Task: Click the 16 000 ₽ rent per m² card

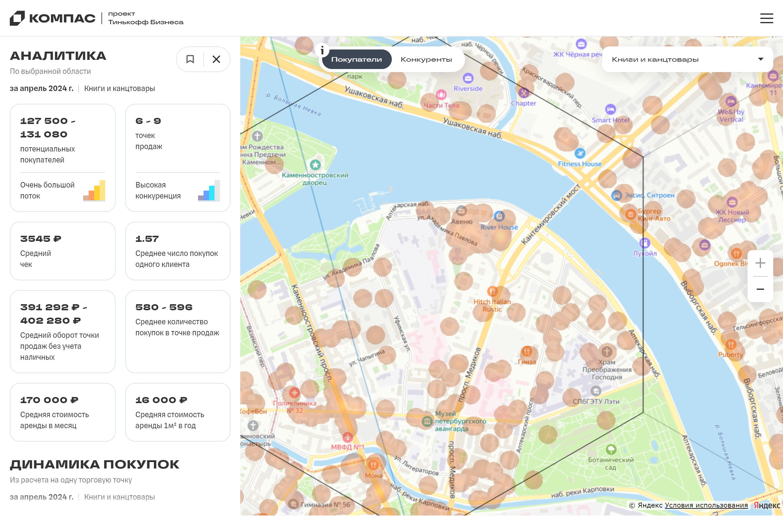Action: tap(178, 413)
